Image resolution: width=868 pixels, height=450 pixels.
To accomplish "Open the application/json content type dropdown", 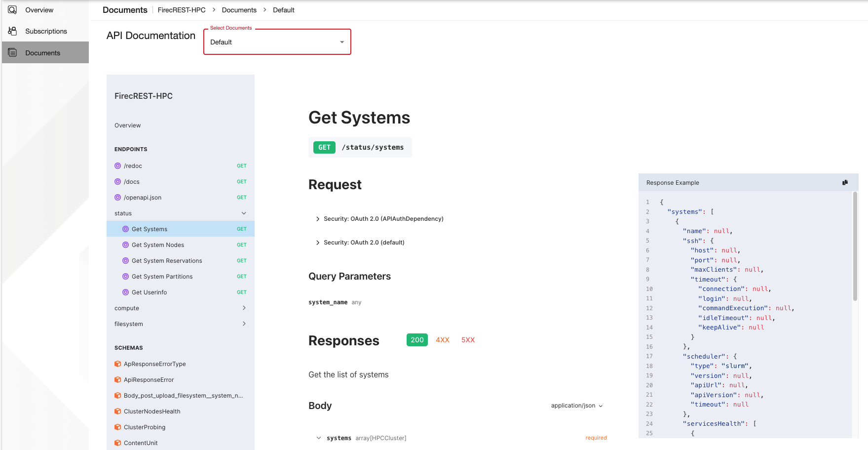I will click(577, 406).
